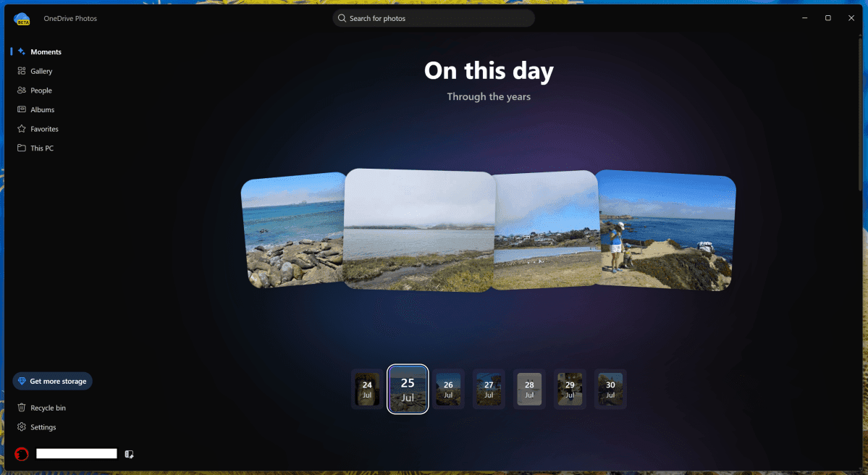The image size is (868, 475).
Task: Click the account name field
Action: click(77, 454)
